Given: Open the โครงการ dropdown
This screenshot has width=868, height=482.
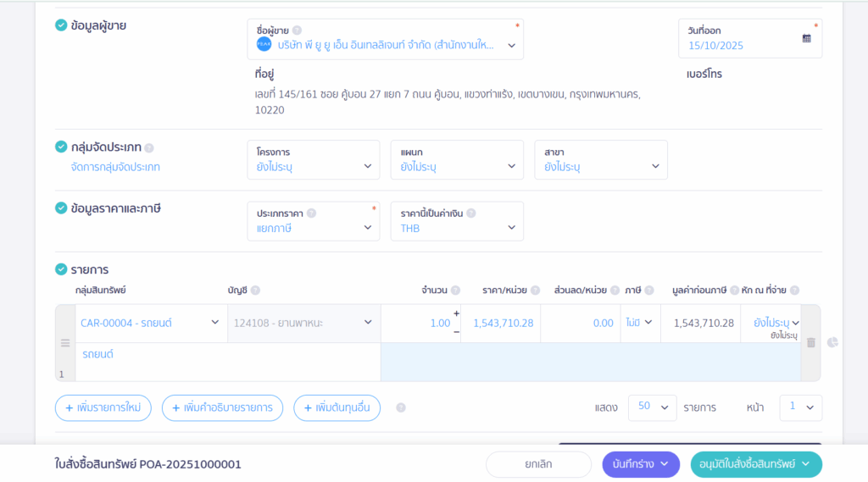Looking at the screenshot, I should (313, 160).
